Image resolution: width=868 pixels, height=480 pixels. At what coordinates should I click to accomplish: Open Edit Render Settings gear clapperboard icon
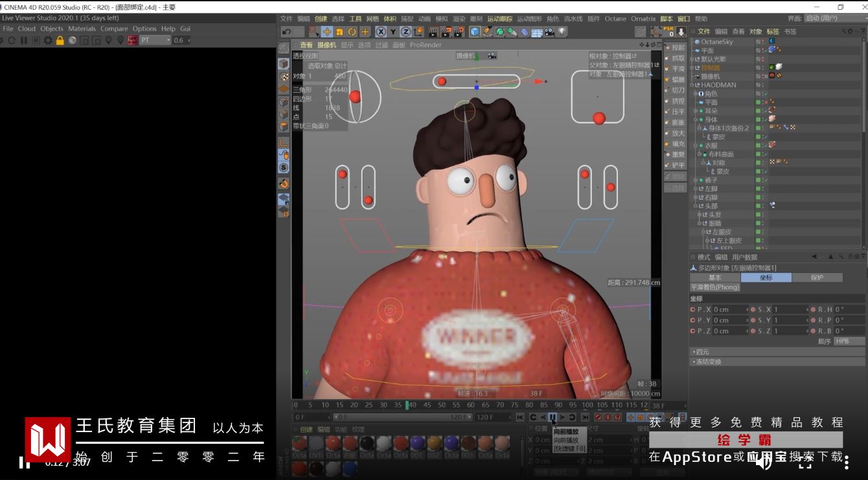(x=459, y=32)
